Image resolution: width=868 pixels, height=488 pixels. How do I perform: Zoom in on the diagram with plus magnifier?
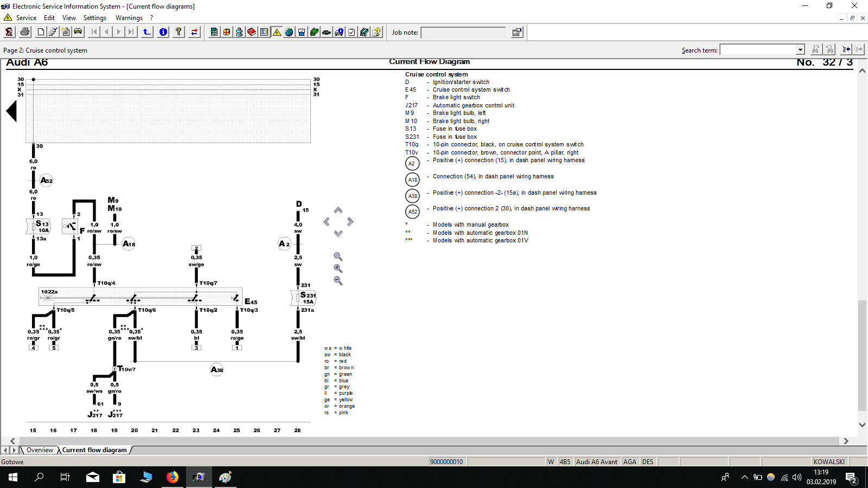[x=338, y=268]
